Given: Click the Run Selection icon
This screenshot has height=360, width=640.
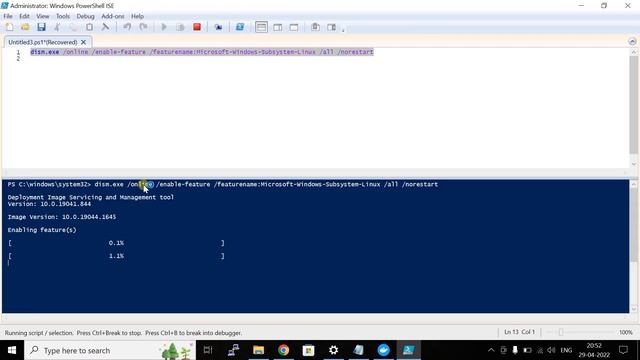Looking at the screenshot, I should pyautogui.click(x=180, y=27).
